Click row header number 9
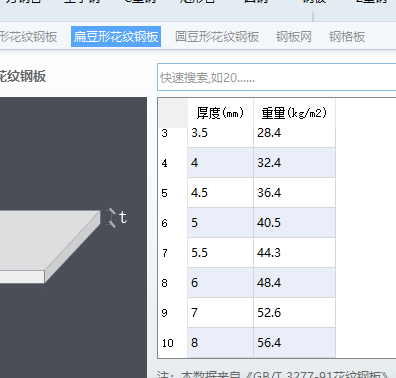This screenshot has height=378, width=396. 173,313
